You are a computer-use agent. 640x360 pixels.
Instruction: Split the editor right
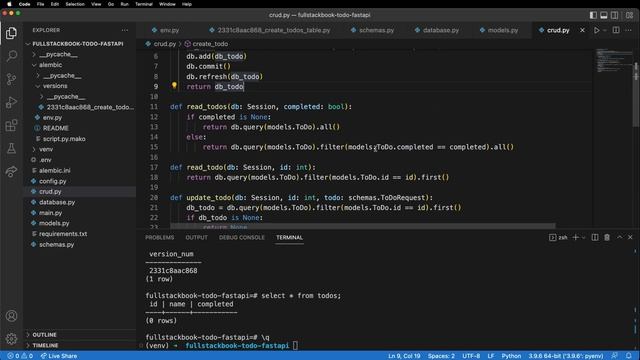click(616, 30)
